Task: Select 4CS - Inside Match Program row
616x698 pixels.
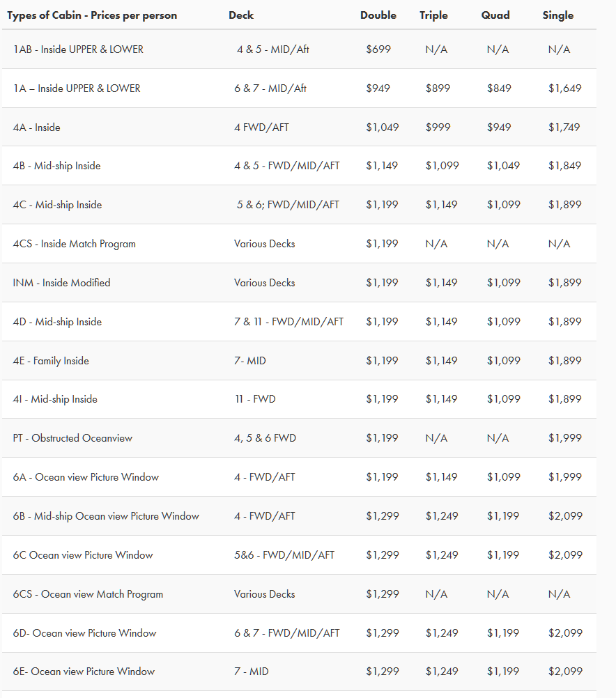Action: [300, 244]
